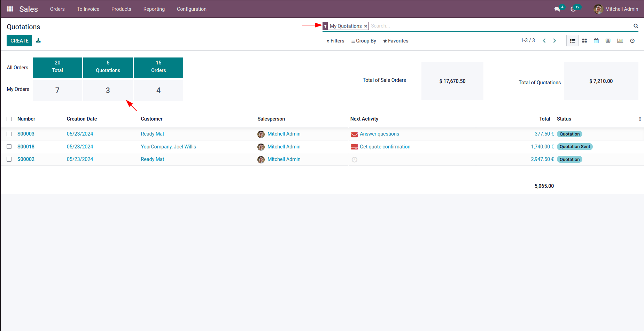Screen dimensions: 644x331
Task: Open the To Invoice menu
Action: (x=88, y=9)
